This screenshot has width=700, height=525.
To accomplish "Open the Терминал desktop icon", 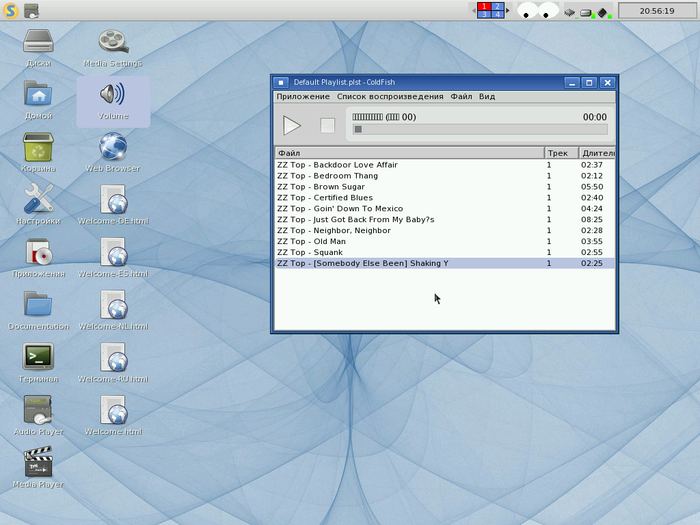I will [x=38, y=358].
